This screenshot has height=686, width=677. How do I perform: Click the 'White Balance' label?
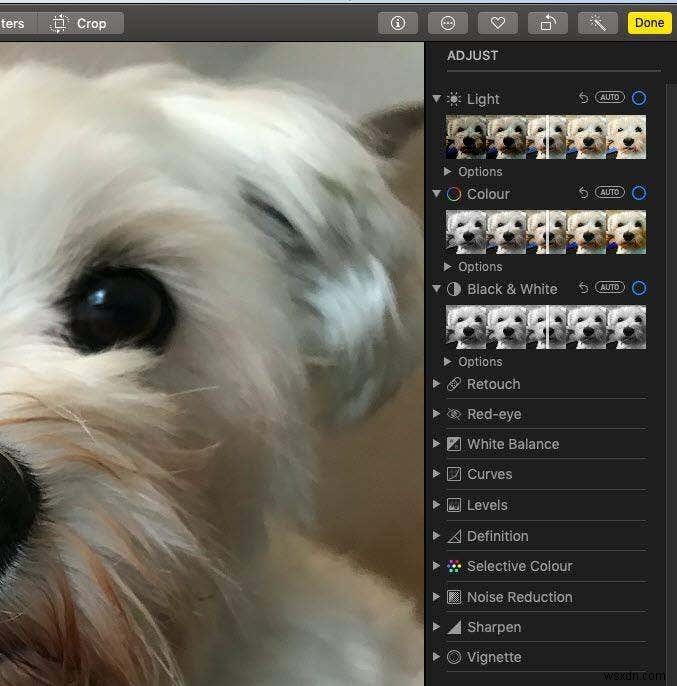pos(513,444)
